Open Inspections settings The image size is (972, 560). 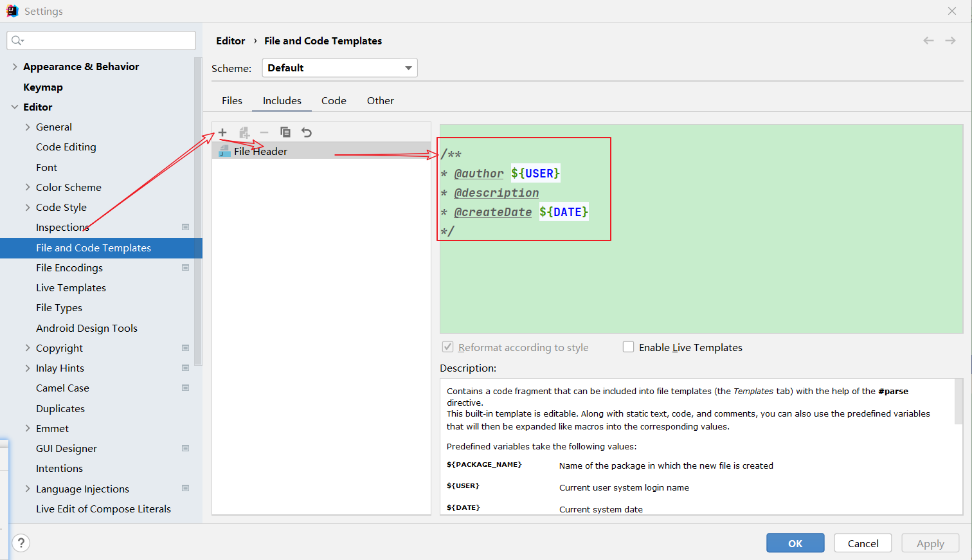coord(62,228)
